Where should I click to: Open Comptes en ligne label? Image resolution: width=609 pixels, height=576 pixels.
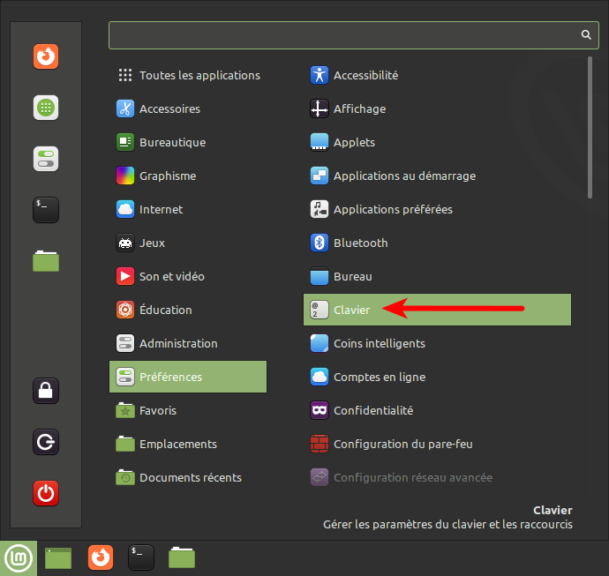pos(379,377)
